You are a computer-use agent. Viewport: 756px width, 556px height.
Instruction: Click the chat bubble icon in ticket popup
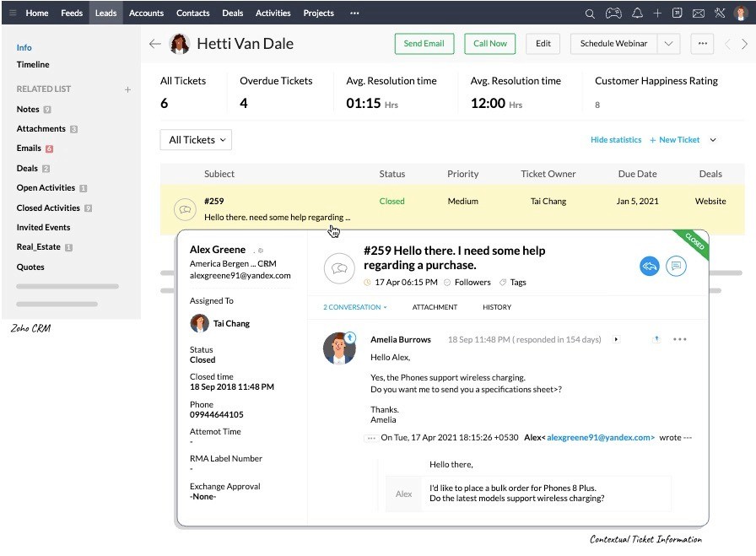pos(339,268)
